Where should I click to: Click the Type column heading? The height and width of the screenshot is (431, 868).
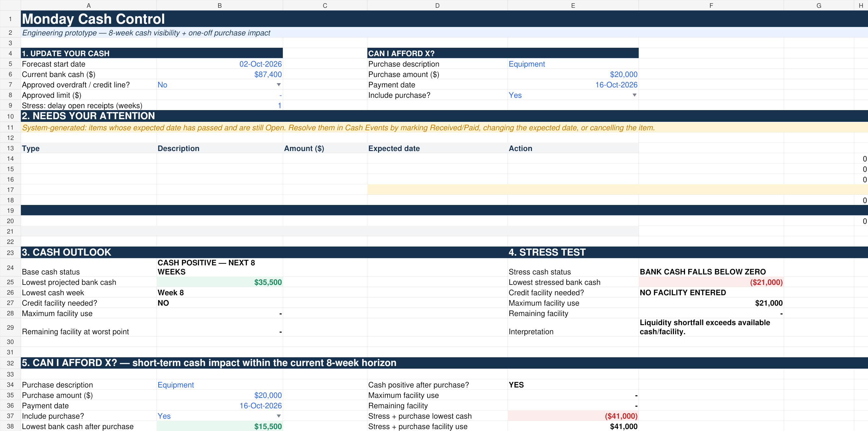(x=31, y=148)
